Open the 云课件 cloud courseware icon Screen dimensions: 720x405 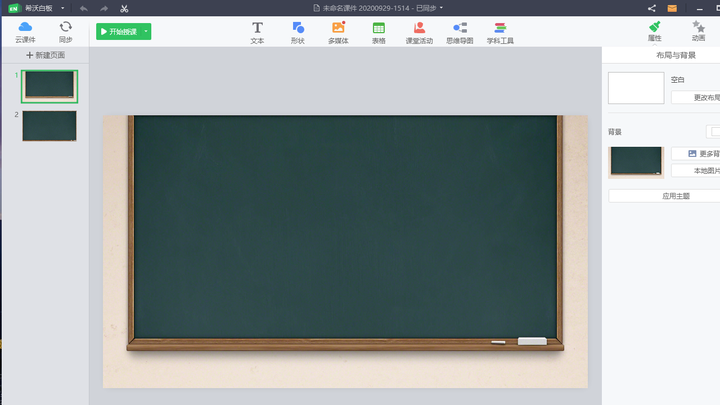point(25,32)
